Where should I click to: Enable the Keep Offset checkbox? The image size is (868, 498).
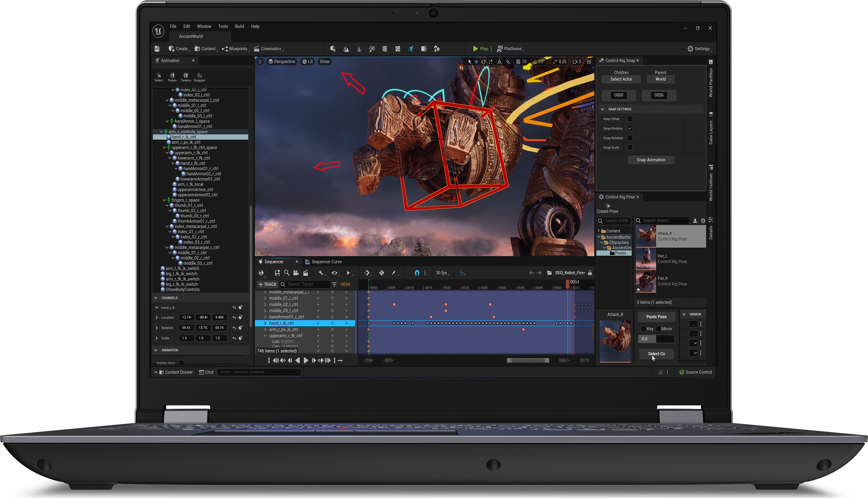pos(630,119)
